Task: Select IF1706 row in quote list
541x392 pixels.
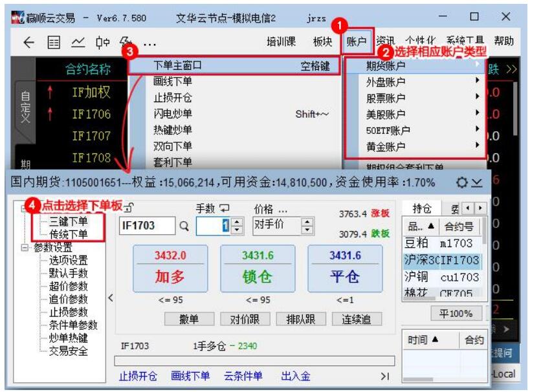Action: [91, 114]
